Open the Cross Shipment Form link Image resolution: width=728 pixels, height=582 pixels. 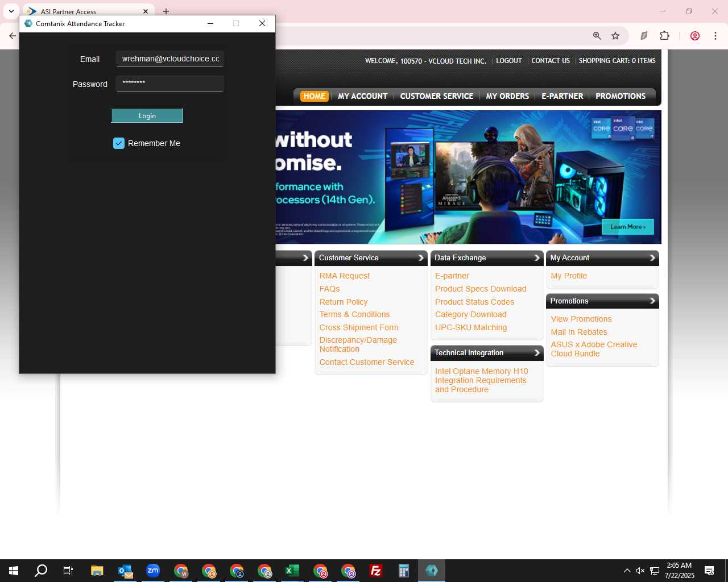(x=359, y=327)
